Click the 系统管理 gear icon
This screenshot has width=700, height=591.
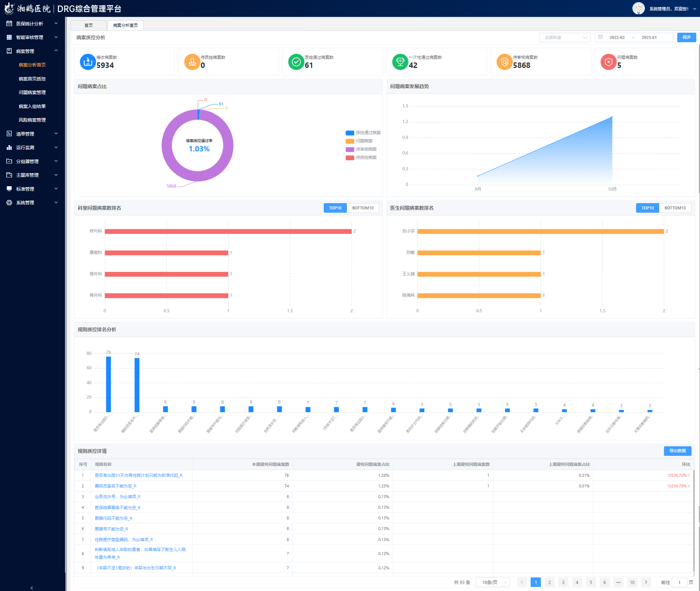(9, 202)
